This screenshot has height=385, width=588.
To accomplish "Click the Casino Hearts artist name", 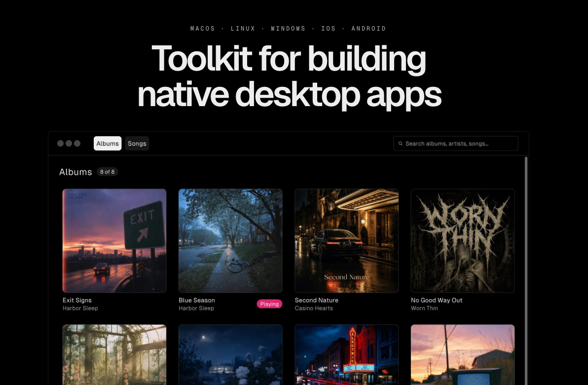I will coord(314,308).
